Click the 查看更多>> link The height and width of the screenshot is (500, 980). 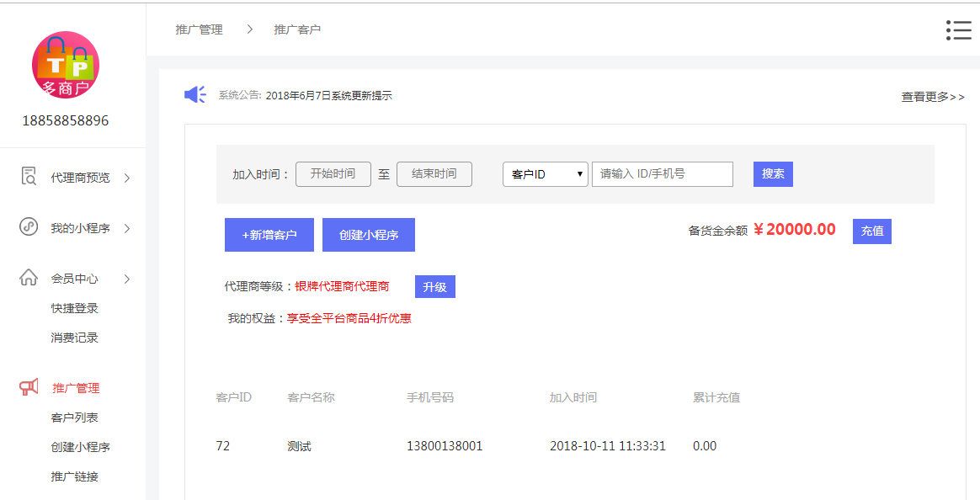933,97
